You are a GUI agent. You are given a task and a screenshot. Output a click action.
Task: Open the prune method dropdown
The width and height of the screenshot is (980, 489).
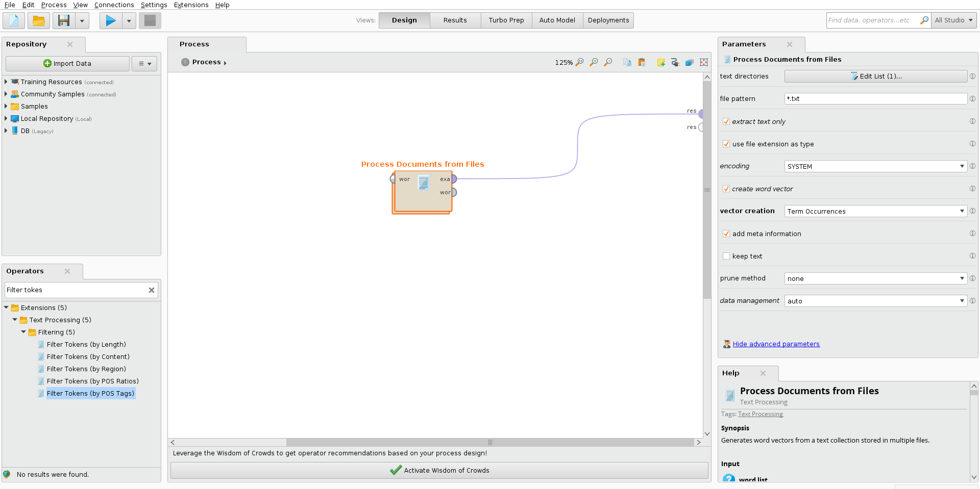[875, 278]
